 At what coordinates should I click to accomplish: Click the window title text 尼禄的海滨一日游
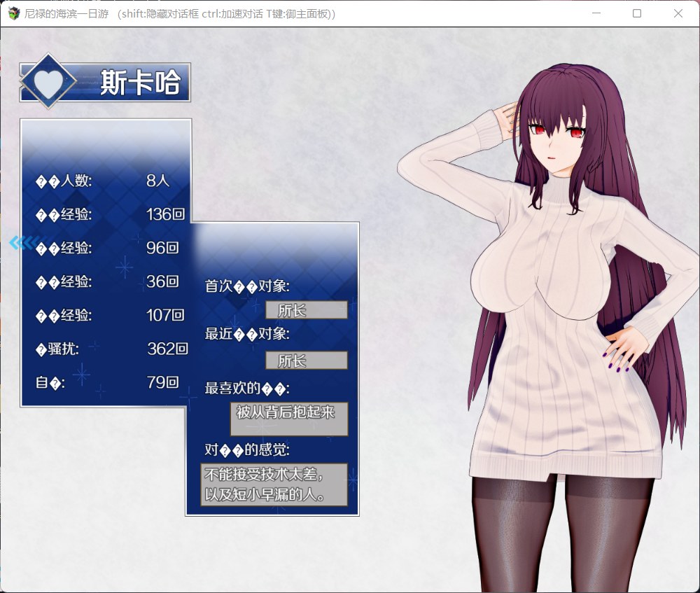pyautogui.click(x=63, y=14)
